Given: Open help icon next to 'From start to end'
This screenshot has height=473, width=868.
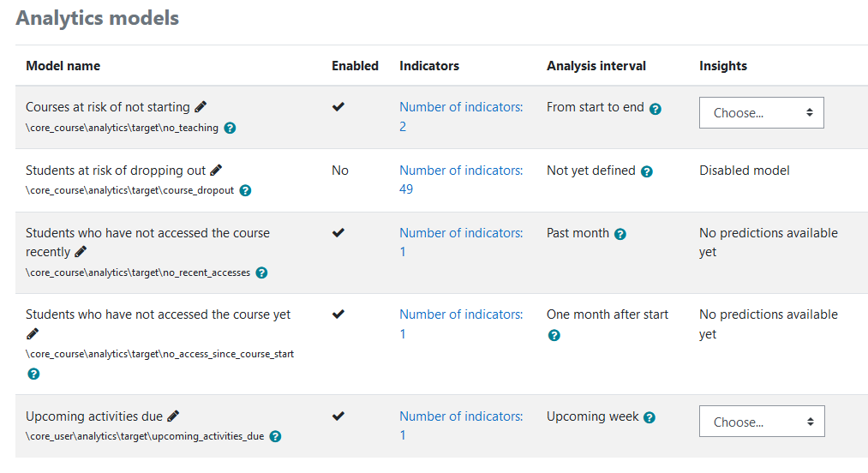Looking at the screenshot, I should pos(655,109).
